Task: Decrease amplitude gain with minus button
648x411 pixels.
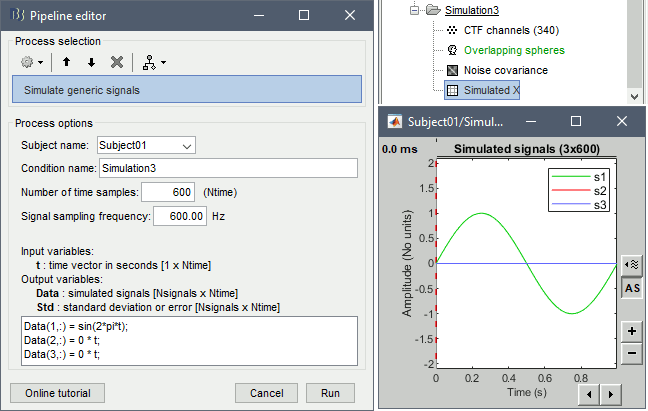Action: pos(632,352)
